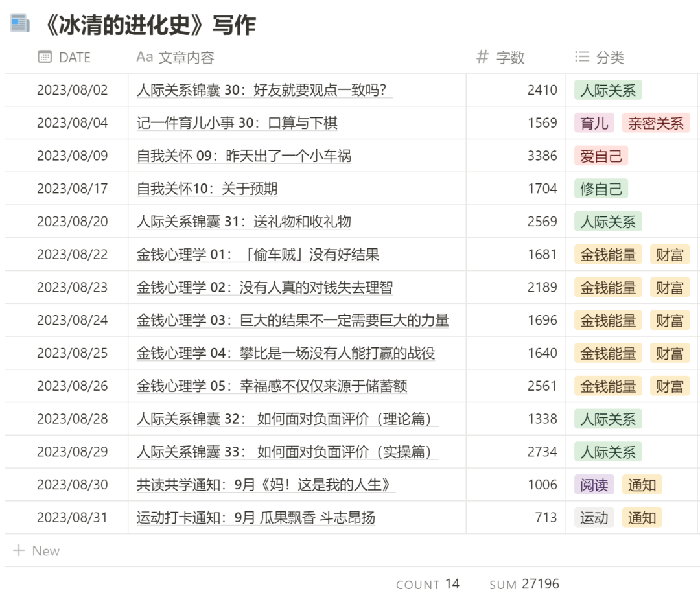The width and height of the screenshot is (700, 604).
Task: Click word count cell 1338
Action: [x=516, y=419]
